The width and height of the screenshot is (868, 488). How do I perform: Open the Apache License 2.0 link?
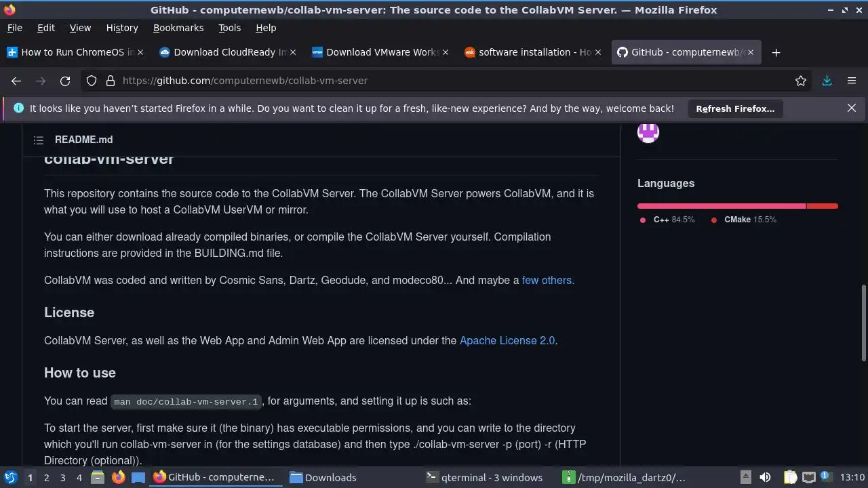[507, 340]
